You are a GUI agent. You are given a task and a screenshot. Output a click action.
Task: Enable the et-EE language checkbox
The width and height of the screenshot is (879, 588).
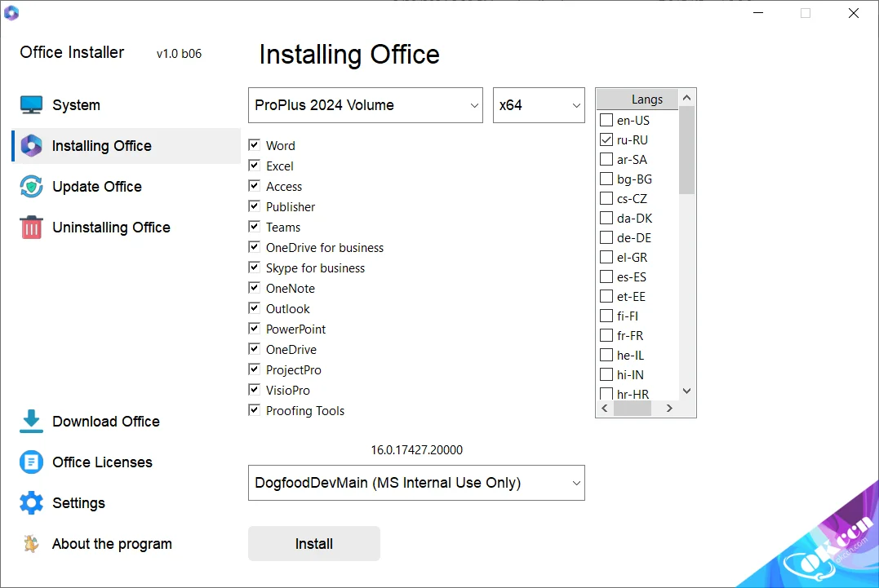606,296
